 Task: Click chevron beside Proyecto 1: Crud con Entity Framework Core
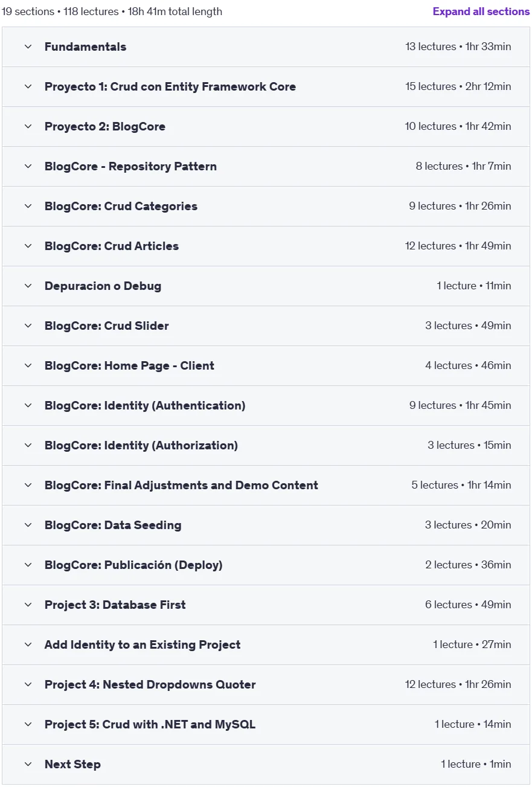28,86
